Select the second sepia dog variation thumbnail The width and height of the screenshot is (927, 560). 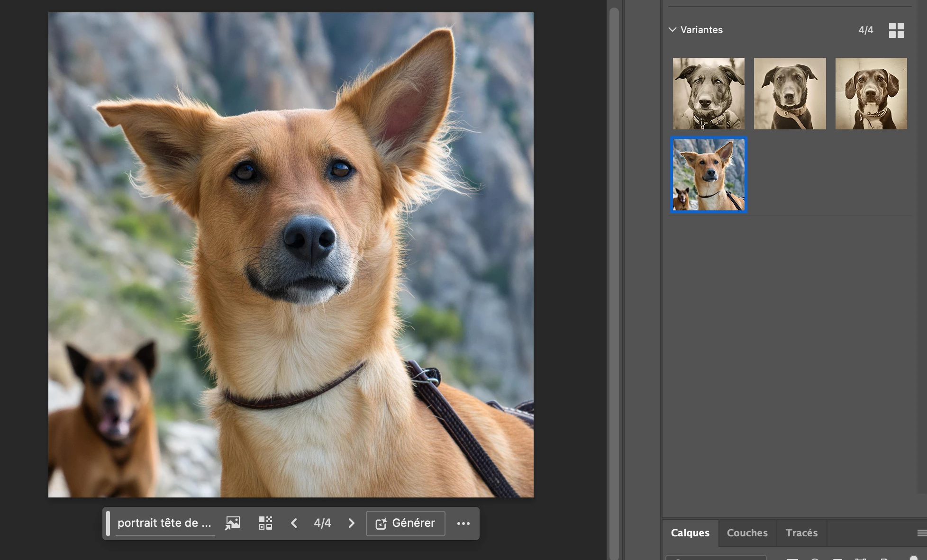790,93
